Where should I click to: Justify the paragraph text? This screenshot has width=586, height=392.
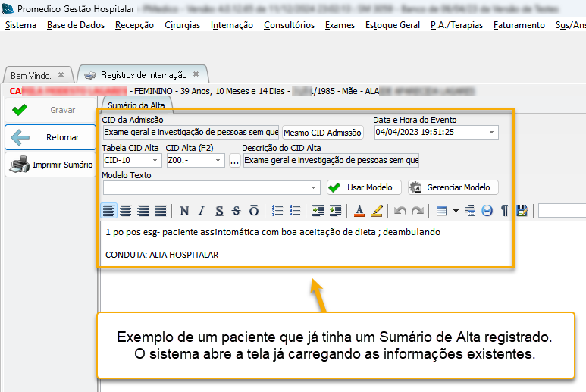pyautogui.click(x=161, y=211)
